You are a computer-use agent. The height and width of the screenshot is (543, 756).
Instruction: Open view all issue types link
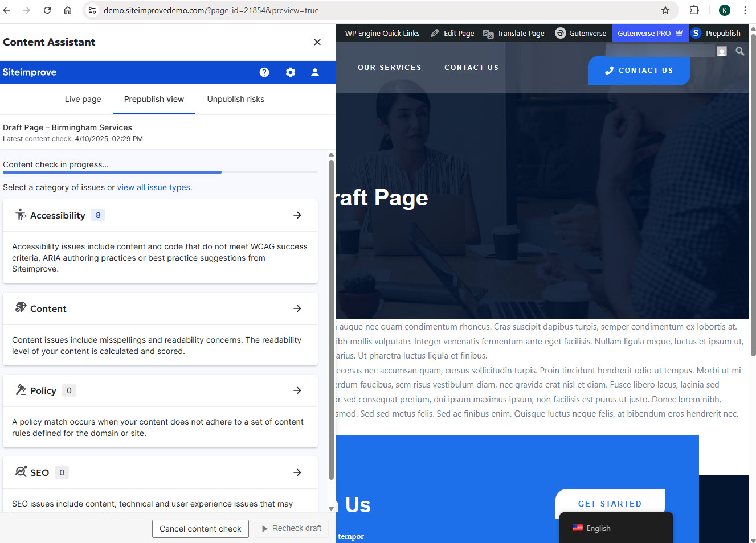[153, 187]
